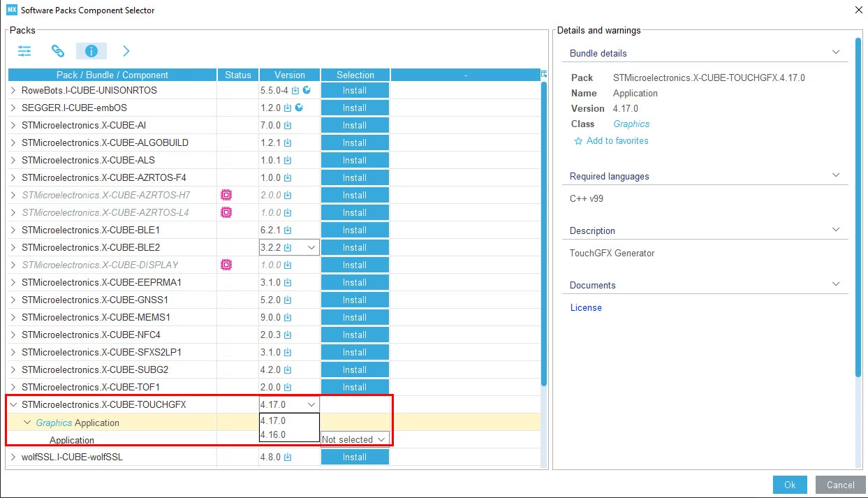Expand the wolfSSL.I-CUBE-wolfSSL pack
Image resolution: width=868 pixels, height=498 pixels.
point(13,457)
